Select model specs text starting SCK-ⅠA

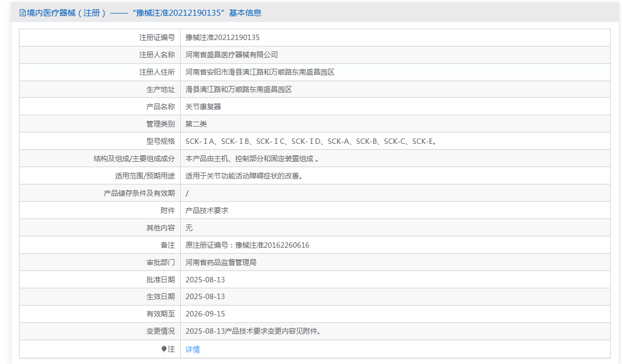(x=312, y=141)
